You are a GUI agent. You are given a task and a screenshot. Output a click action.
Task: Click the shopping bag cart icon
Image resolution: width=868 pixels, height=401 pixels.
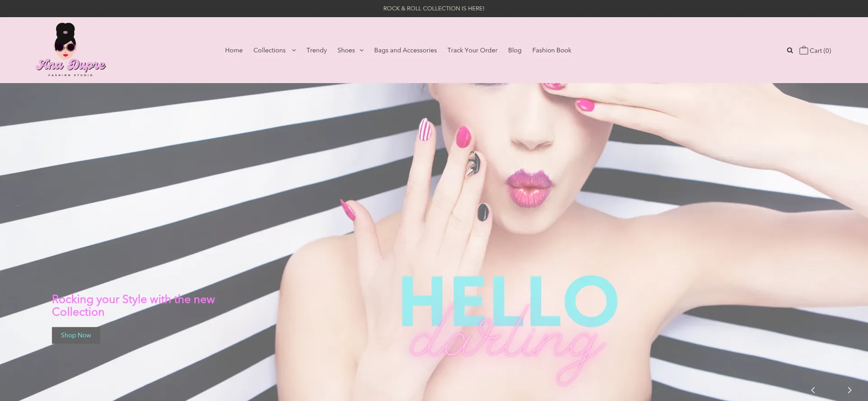click(803, 50)
